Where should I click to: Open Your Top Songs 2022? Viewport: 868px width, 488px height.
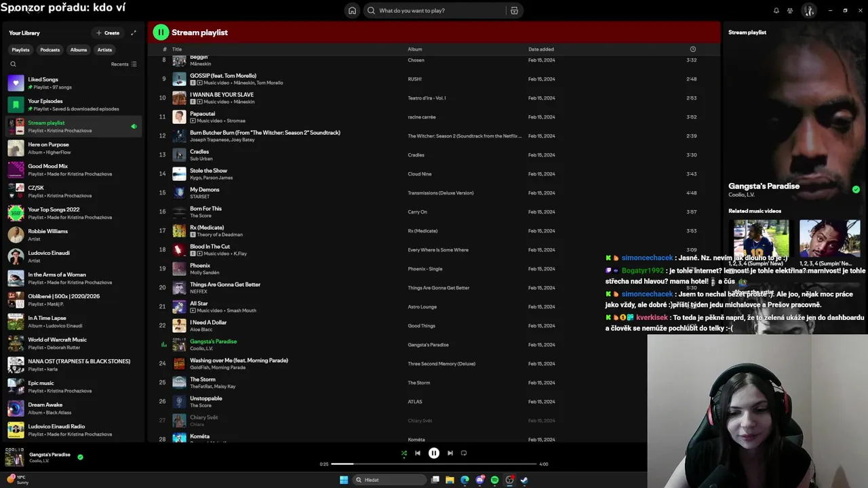click(x=73, y=213)
